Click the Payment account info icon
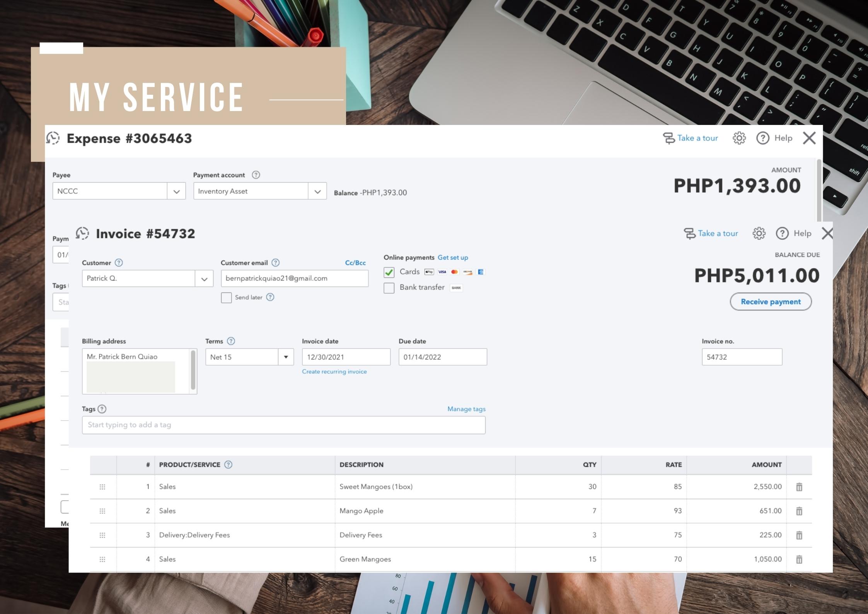The height and width of the screenshot is (614, 868). 256,175
